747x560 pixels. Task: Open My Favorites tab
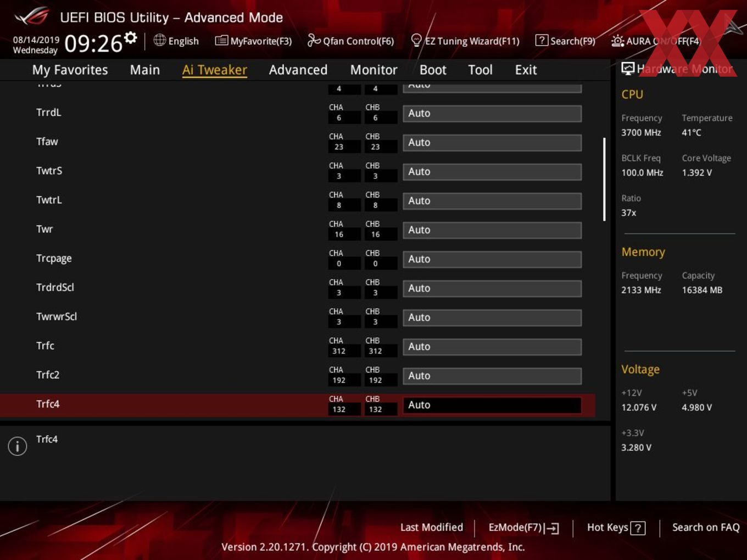pyautogui.click(x=70, y=70)
